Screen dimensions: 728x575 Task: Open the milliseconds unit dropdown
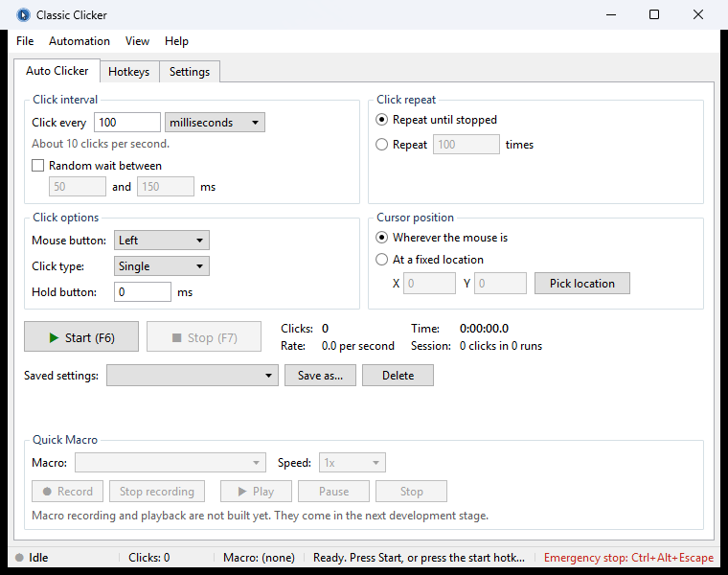(215, 122)
